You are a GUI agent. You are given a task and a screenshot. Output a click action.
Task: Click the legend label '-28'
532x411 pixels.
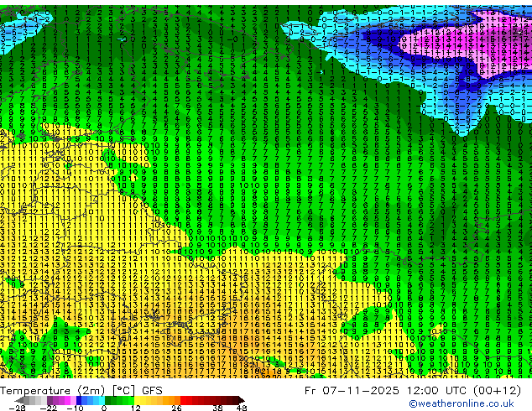pyautogui.click(x=17, y=408)
